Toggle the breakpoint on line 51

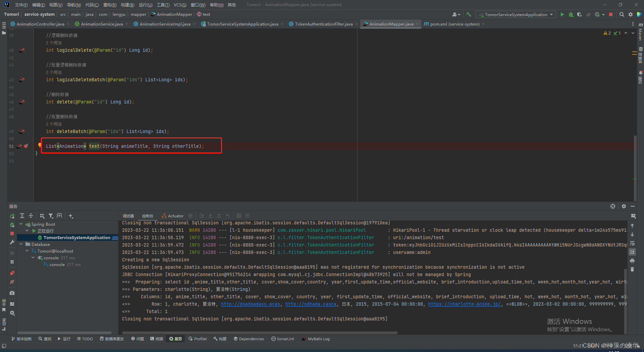[x=26, y=146]
